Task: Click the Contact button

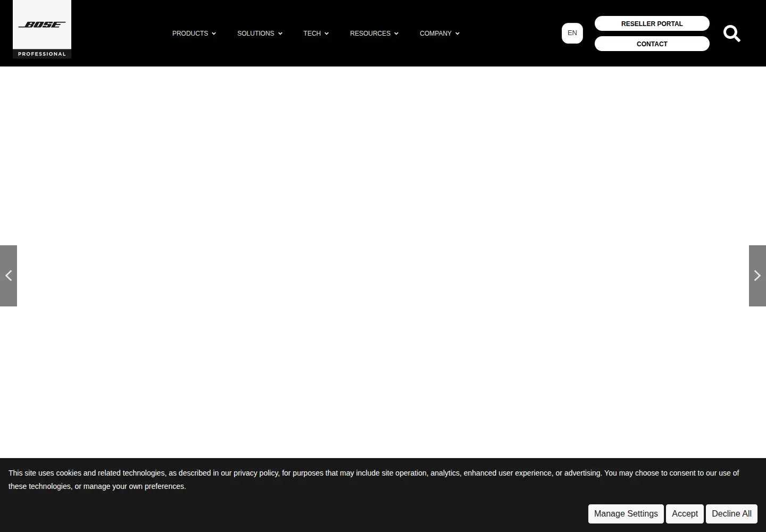Action: coord(652,44)
